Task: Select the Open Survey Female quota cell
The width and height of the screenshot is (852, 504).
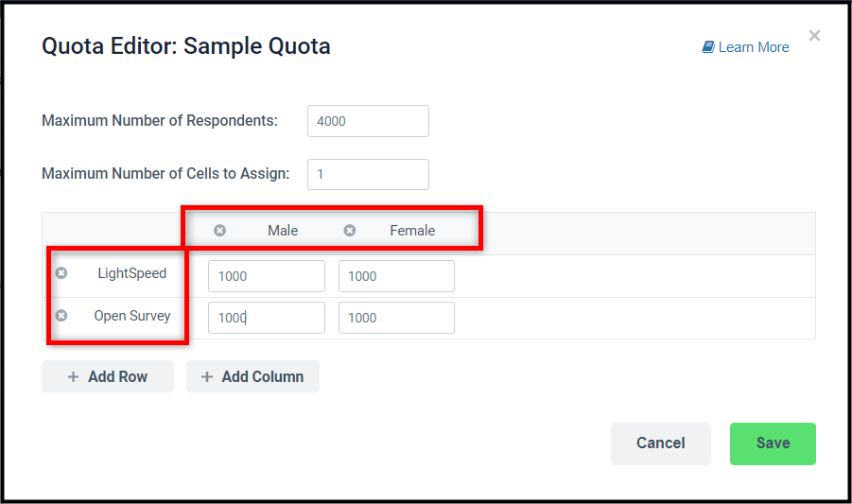Action: click(x=396, y=318)
